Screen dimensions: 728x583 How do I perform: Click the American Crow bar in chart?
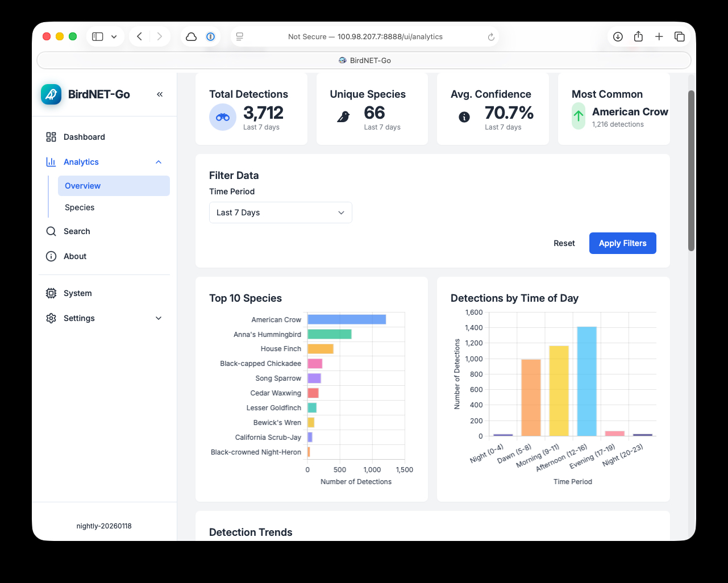point(347,319)
